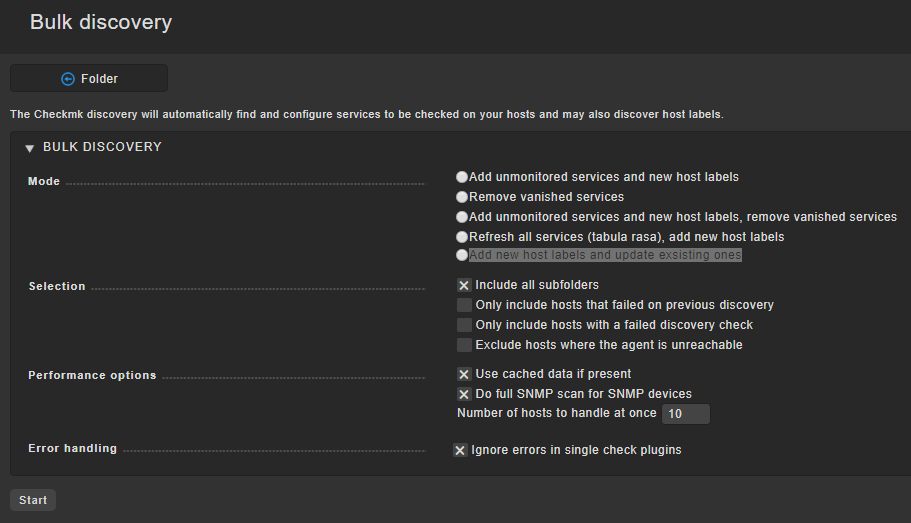911x523 pixels.
Task: Disable Use cached data if present
Action: 464,374
